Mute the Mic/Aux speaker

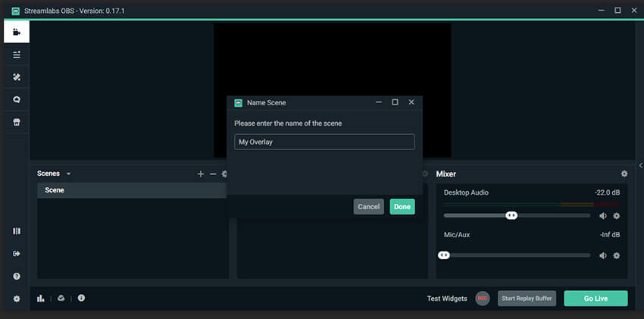point(603,255)
